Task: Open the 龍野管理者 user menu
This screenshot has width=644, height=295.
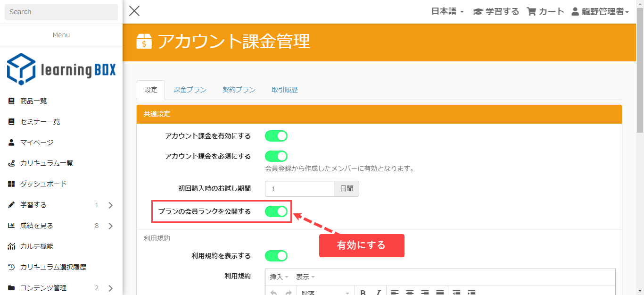Action: click(600, 12)
